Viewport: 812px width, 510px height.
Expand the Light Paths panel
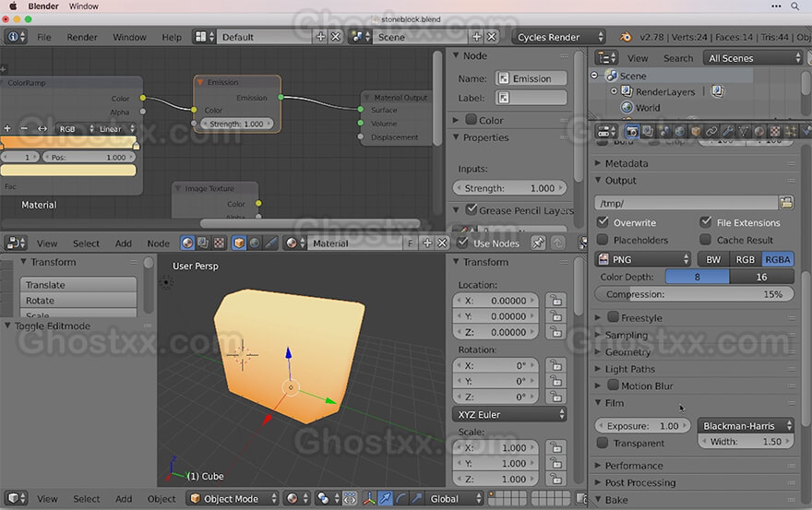pyautogui.click(x=629, y=369)
